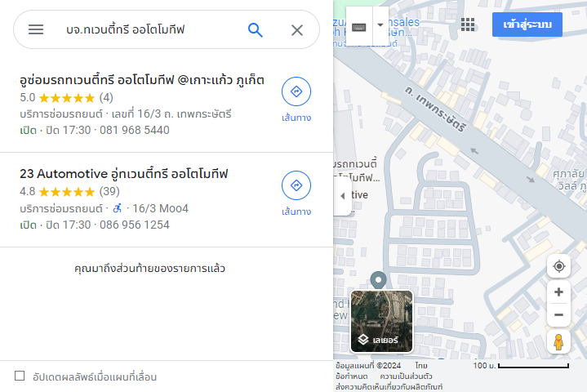This screenshot has width=587, height=392.
Task: Click the magnifier search icon
Action: pos(256,29)
